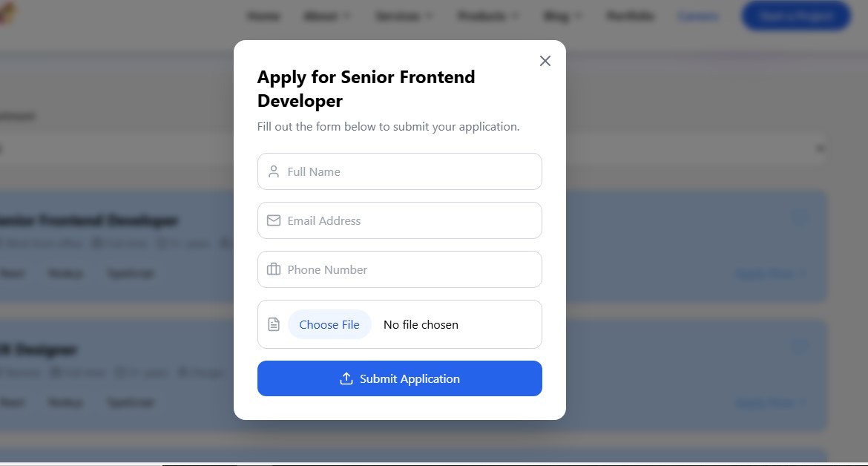Viewport: 868px width, 466px height.
Task: Click the briefcase icon in Phone Number field
Action: pyautogui.click(x=274, y=269)
